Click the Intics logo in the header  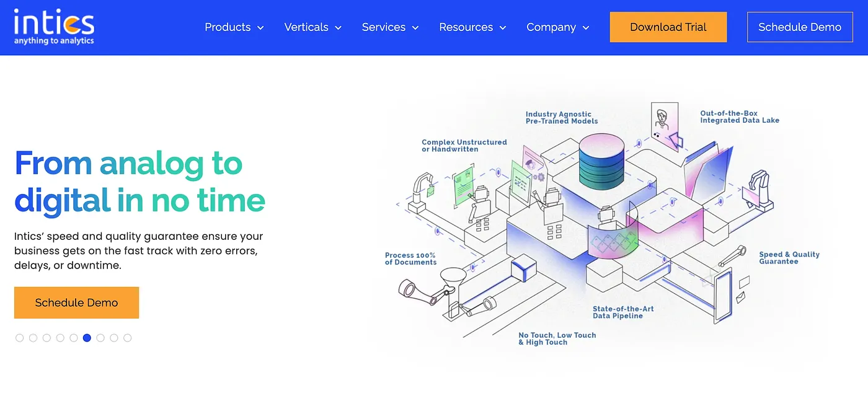[x=54, y=27]
